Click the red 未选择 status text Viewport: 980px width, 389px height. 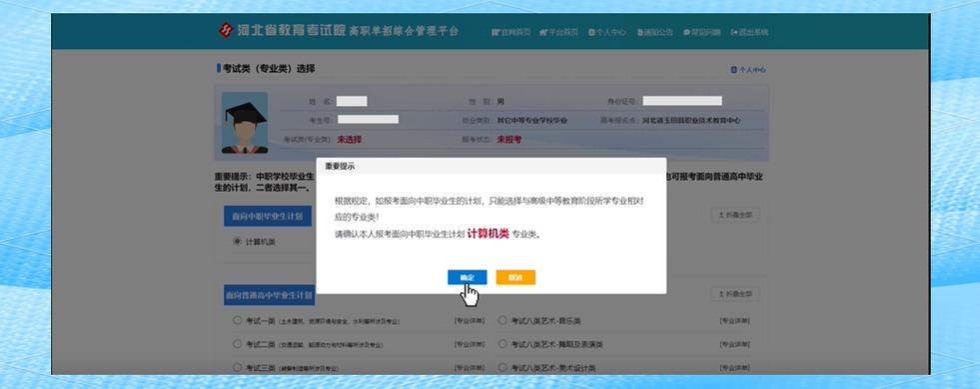coord(350,140)
